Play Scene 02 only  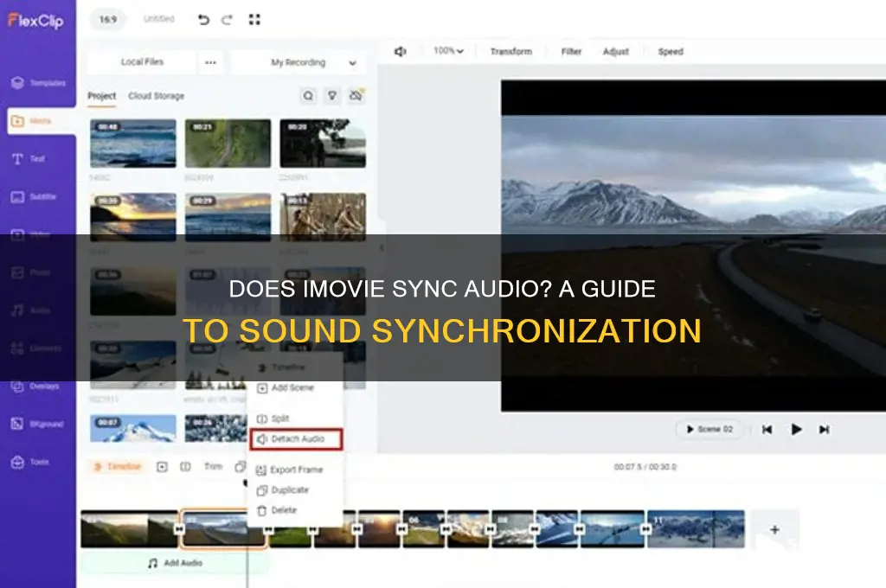coord(709,429)
